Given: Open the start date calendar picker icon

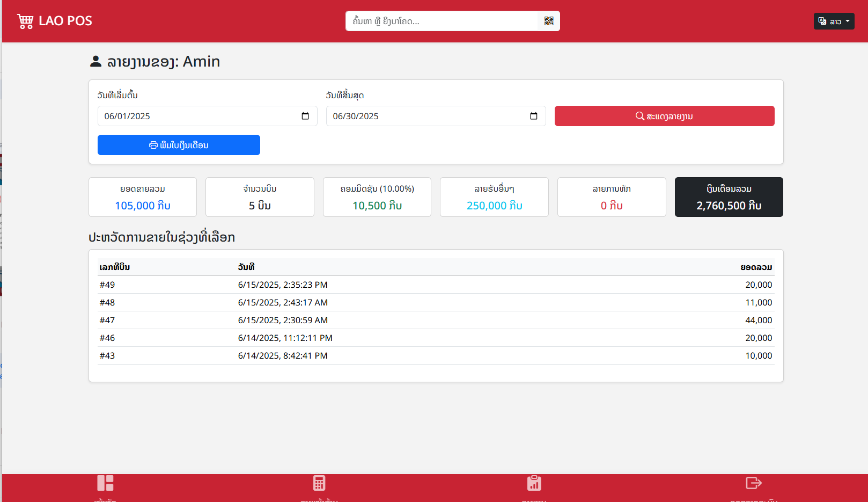Looking at the screenshot, I should (x=305, y=116).
